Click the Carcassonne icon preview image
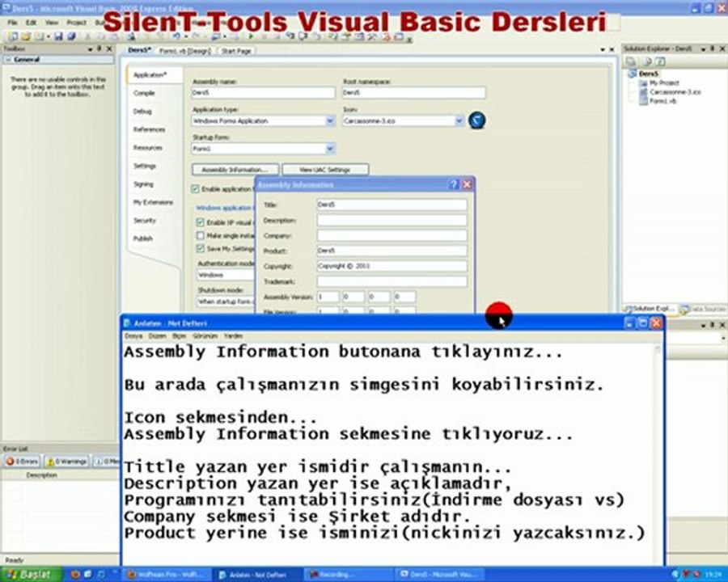This screenshot has width=728, height=582. (476, 120)
